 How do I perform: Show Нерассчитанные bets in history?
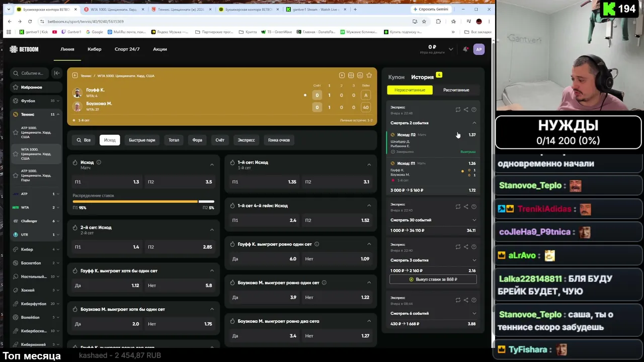(x=410, y=90)
